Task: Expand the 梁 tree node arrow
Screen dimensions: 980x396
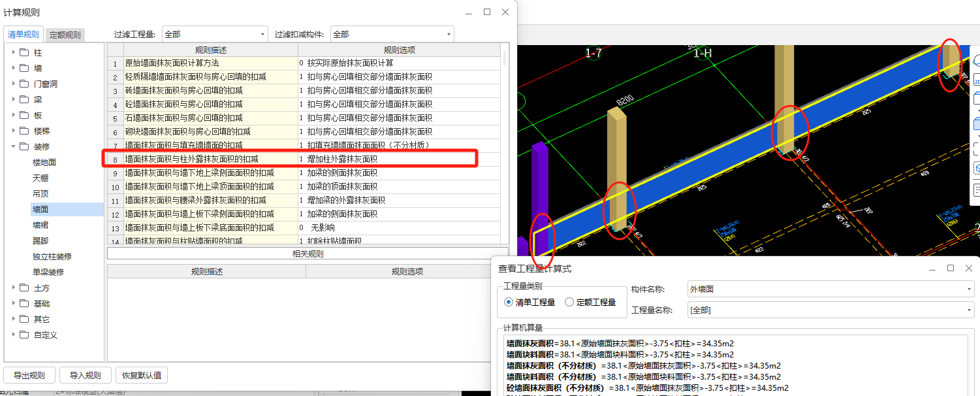Action: pos(13,99)
